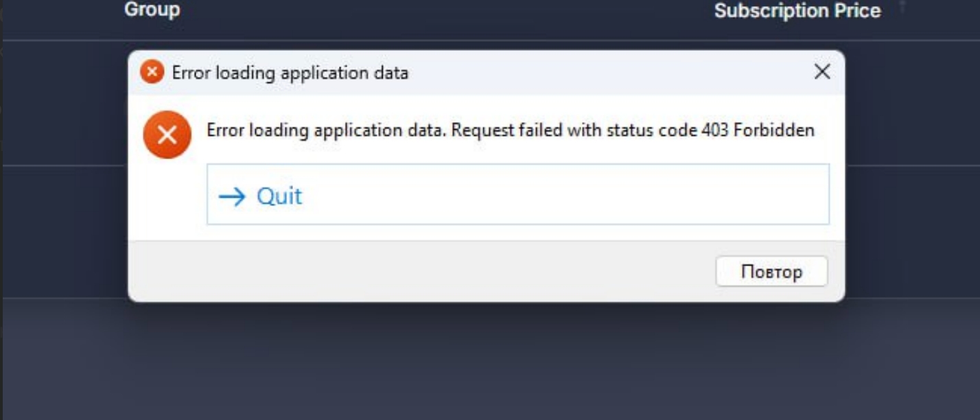The width and height of the screenshot is (980, 420).
Task: Sort by the Group column header
Action: (x=152, y=10)
